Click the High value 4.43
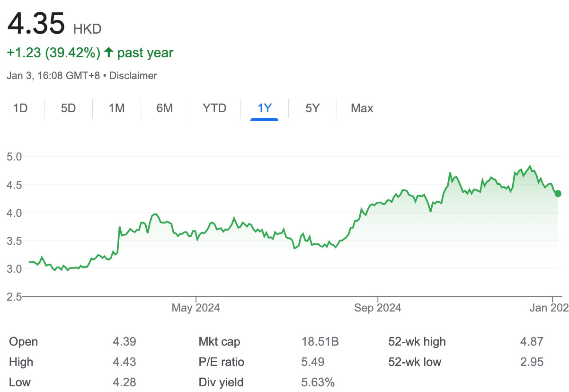 click(x=124, y=362)
